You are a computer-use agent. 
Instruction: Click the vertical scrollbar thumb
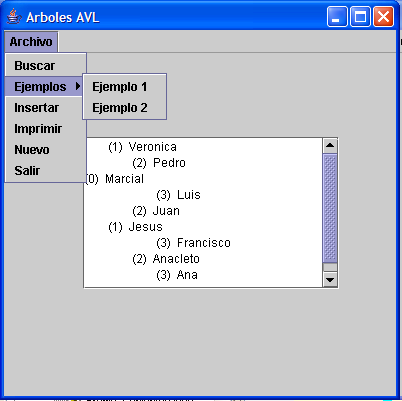[x=330, y=208]
